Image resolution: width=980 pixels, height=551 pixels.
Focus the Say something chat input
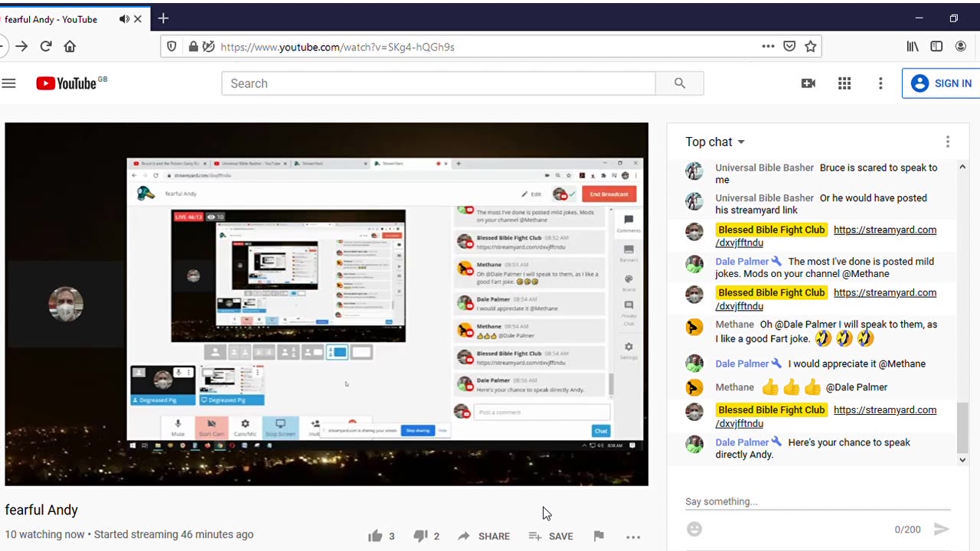818,502
